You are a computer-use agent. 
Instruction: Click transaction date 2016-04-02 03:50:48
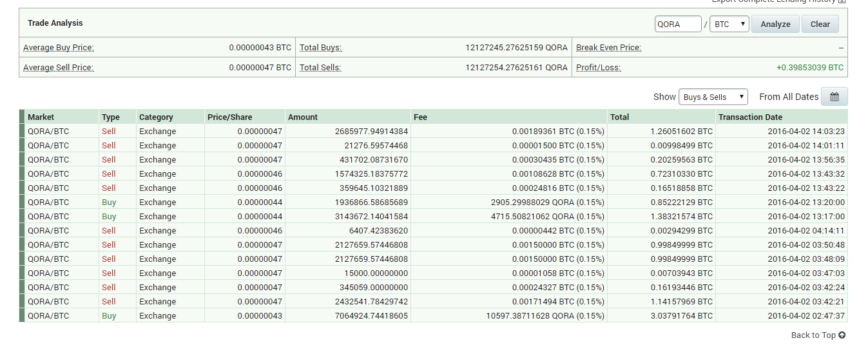click(806, 245)
